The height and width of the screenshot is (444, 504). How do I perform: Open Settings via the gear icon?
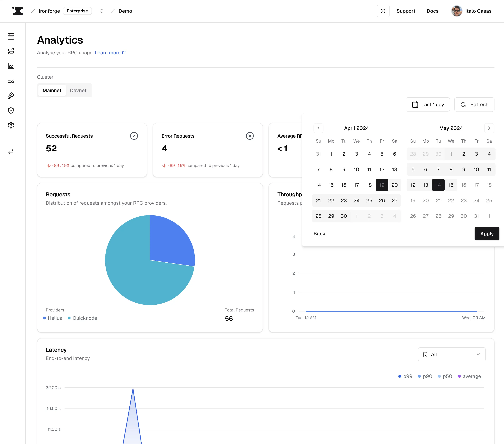pos(11,125)
